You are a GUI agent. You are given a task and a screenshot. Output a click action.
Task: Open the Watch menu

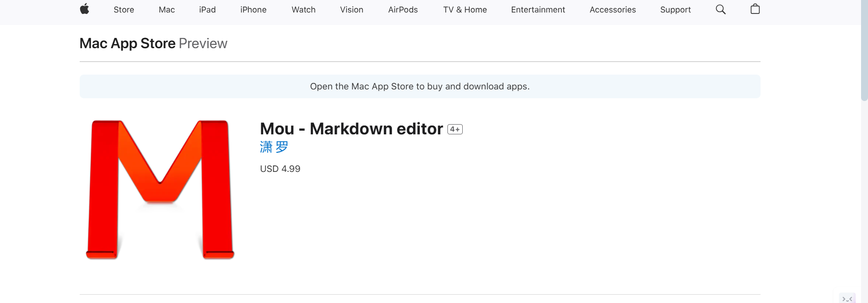[303, 10]
